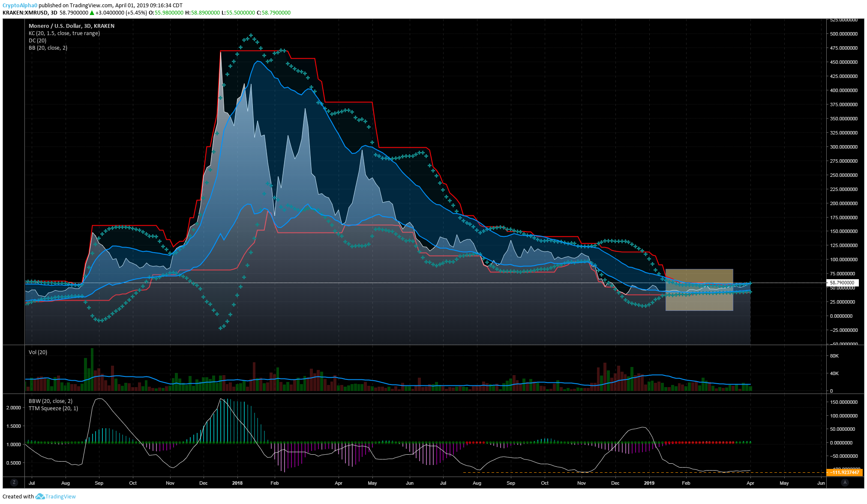Click the KRAKEN:XMRUSD, 3D symbol text
The image size is (867, 504).
pos(30,13)
